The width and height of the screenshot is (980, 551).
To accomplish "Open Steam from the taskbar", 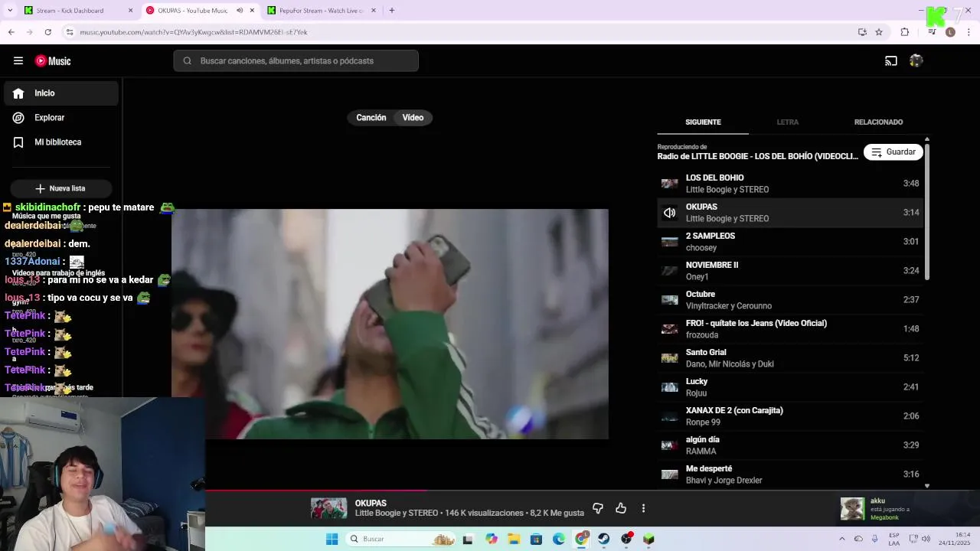I will coord(604,540).
